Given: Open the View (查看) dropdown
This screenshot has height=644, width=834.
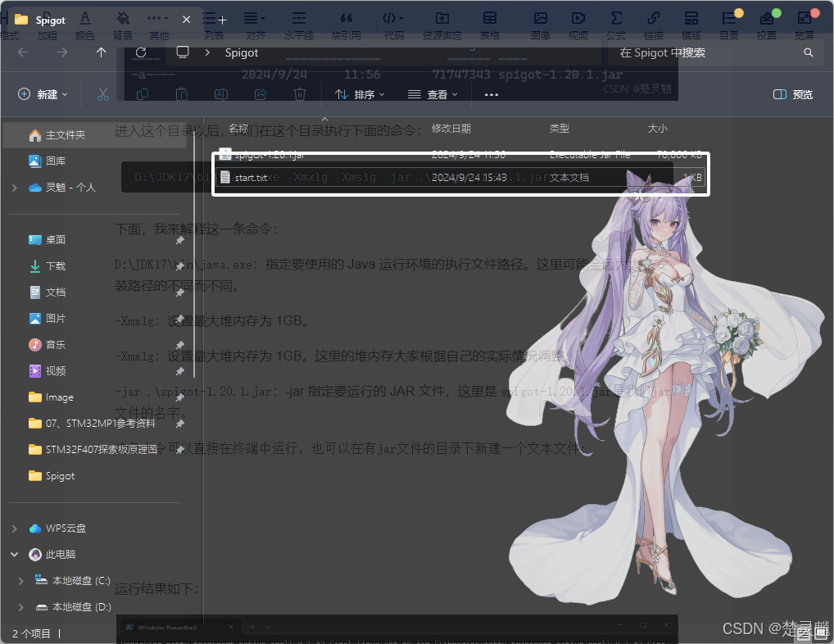Looking at the screenshot, I should pos(433,94).
